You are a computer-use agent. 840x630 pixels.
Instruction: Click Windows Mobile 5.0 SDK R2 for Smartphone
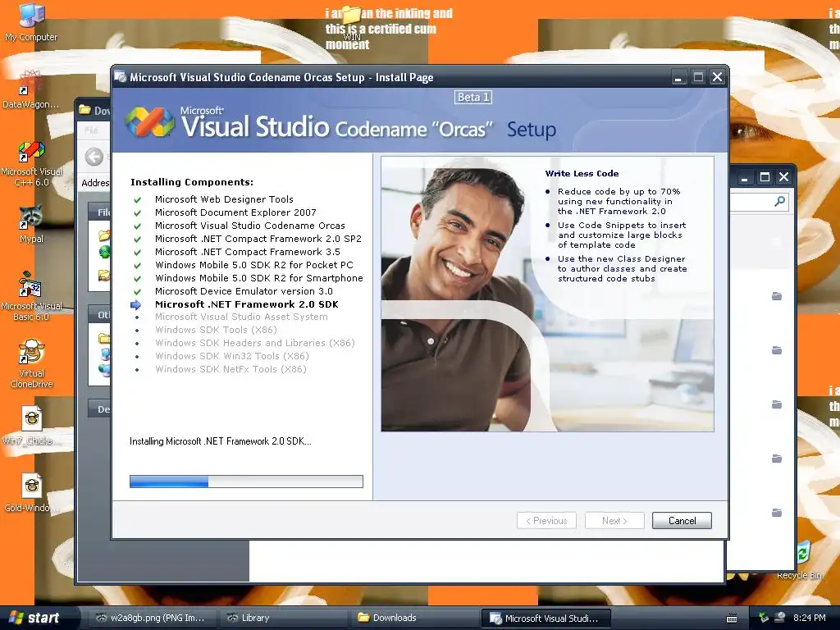258,278
